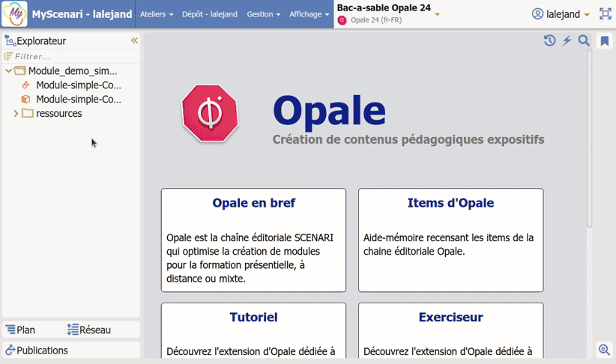The height and width of the screenshot is (364, 616).
Task: Click the filter icon beside Filtrer field
Action: click(7, 56)
